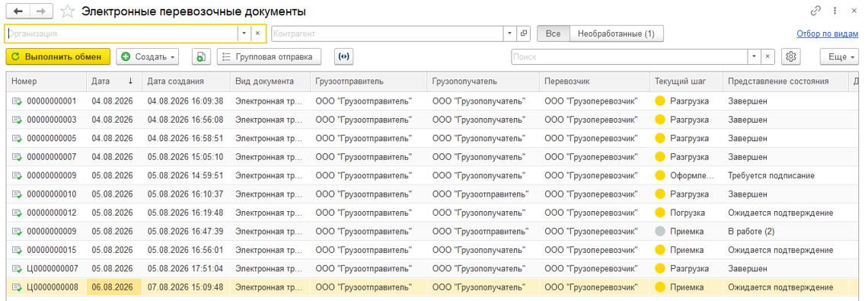Open Контрагент selection form icon
This screenshot has height=301, width=868.
pyautogui.click(x=523, y=34)
